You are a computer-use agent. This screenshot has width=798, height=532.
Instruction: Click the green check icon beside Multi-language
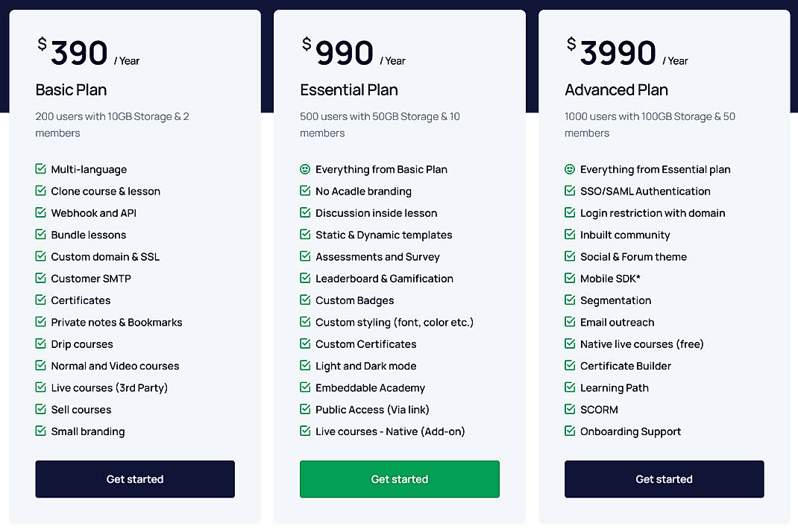tap(40, 169)
